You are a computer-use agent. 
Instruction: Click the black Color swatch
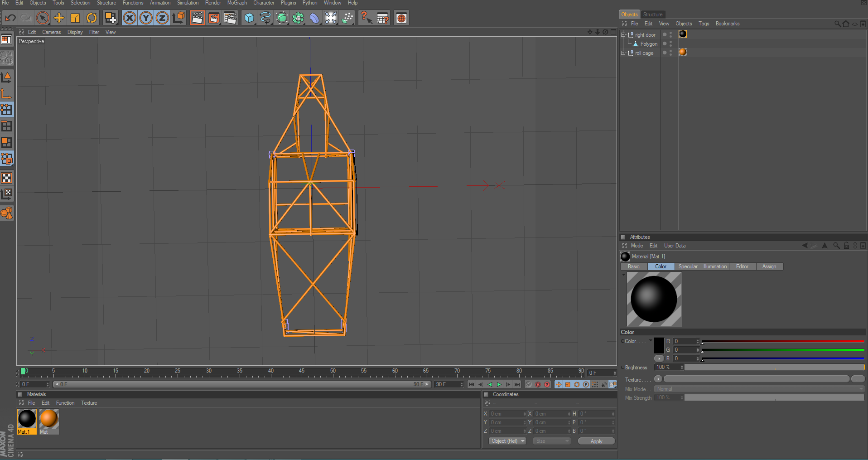point(659,345)
